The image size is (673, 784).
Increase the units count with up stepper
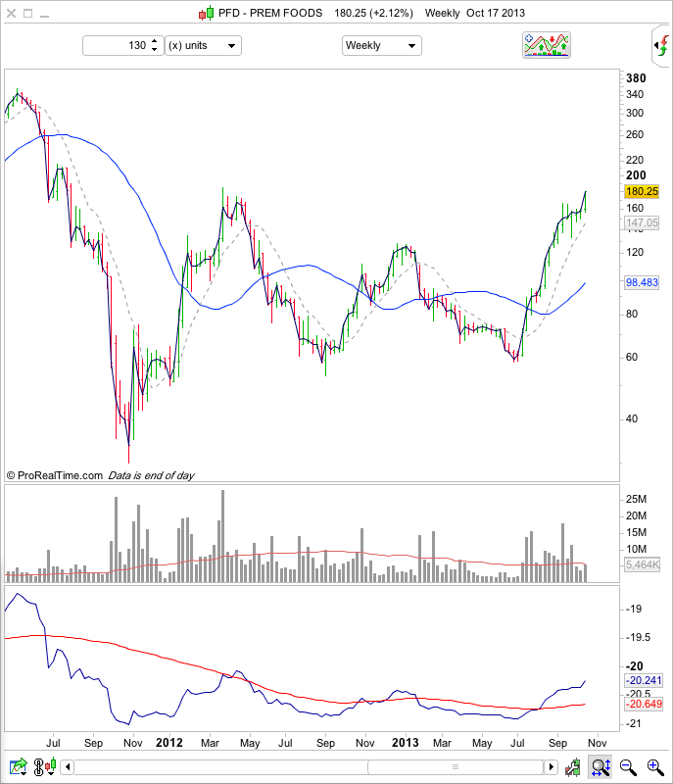(x=155, y=41)
